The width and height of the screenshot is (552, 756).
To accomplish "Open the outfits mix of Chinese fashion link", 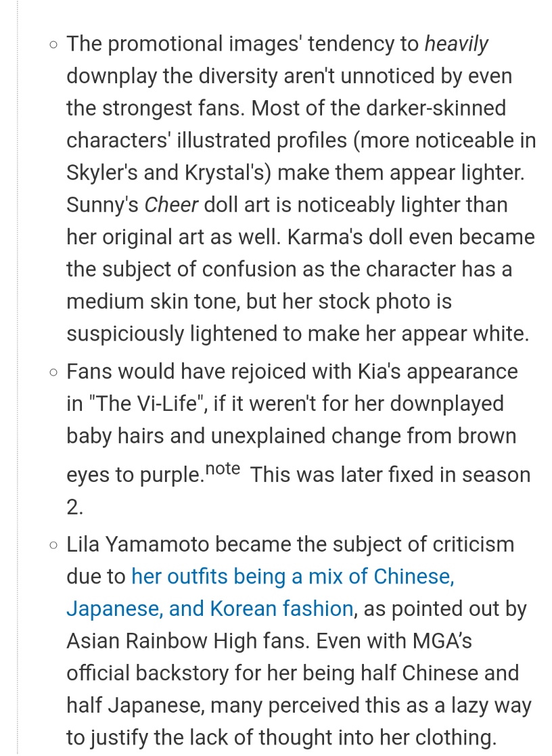I will coord(293,577).
